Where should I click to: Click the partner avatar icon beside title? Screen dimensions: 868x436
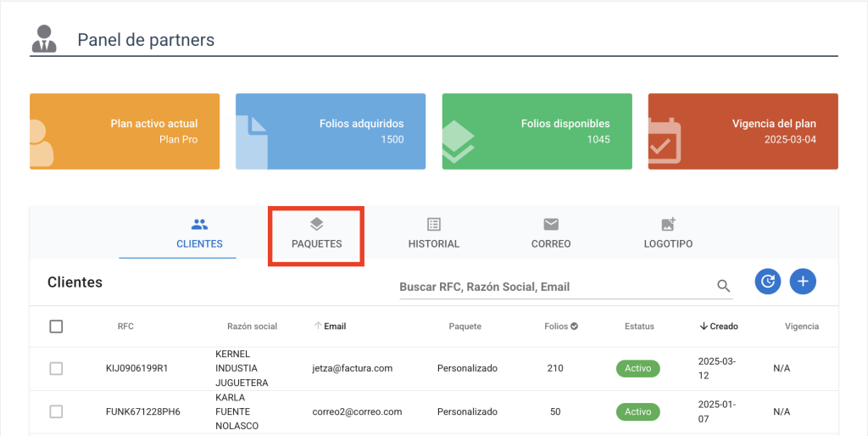[44, 39]
